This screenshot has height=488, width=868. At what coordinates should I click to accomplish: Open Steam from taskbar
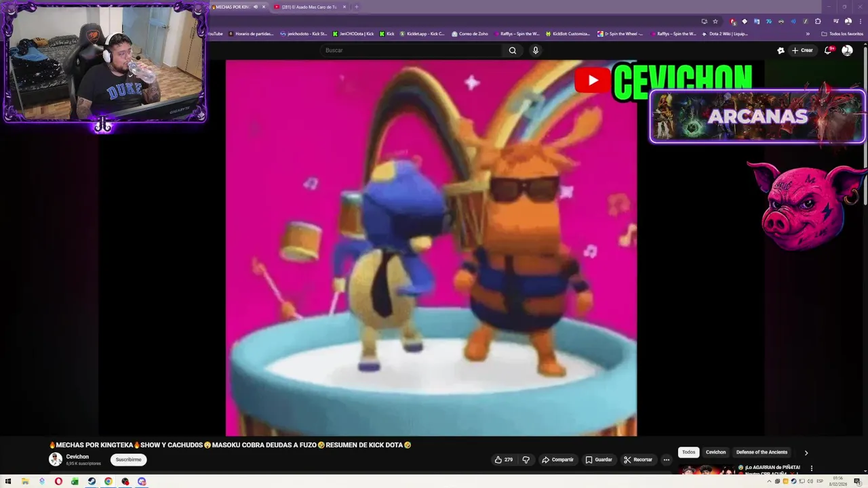(92, 481)
